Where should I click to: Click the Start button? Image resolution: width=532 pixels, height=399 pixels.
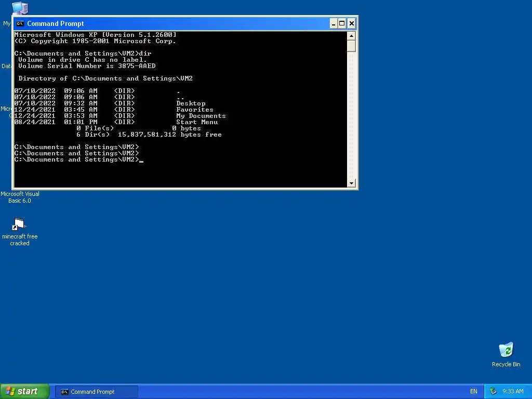point(25,391)
